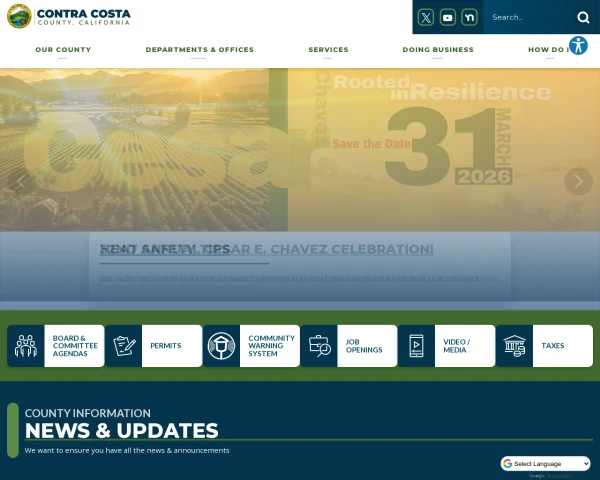Open the Nextdoor social icon

pos(469,17)
